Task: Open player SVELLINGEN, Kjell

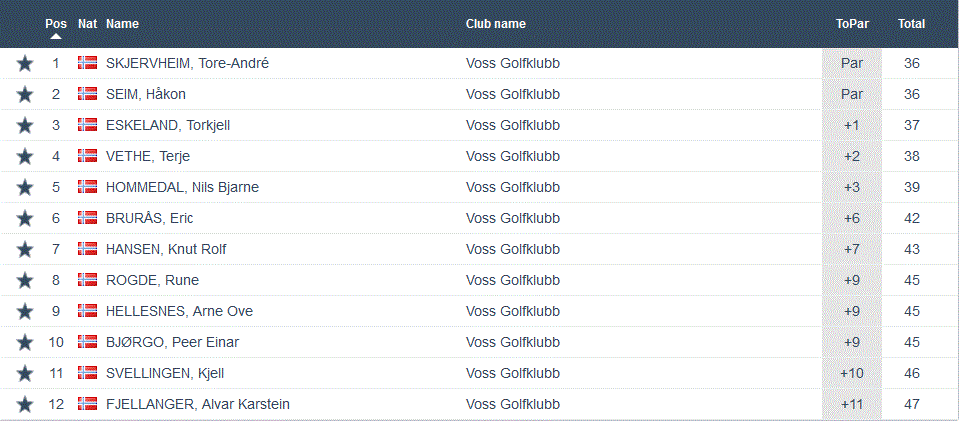Action: point(164,374)
